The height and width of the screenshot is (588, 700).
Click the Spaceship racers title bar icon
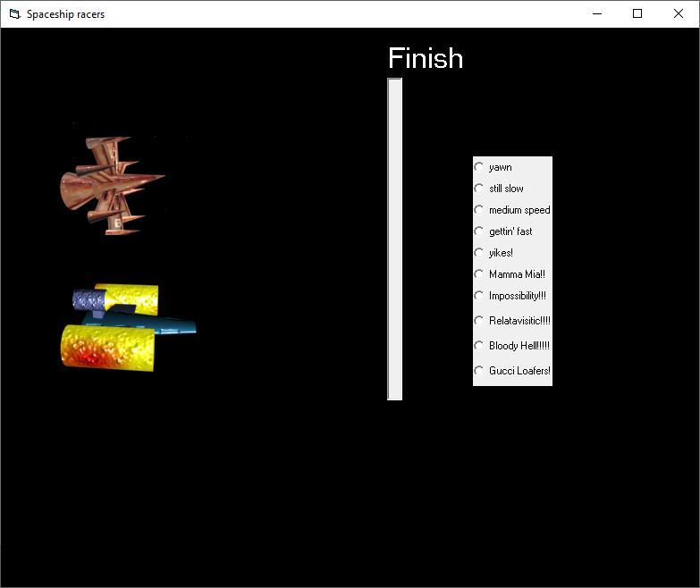pyautogui.click(x=14, y=13)
